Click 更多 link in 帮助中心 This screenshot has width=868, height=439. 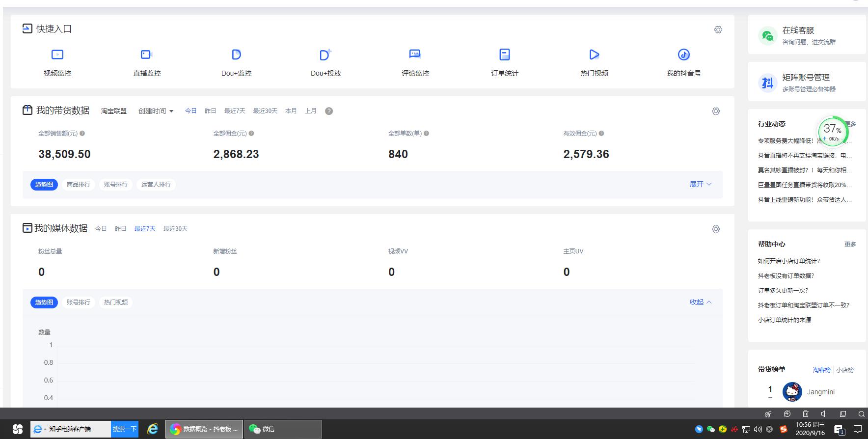tap(850, 245)
